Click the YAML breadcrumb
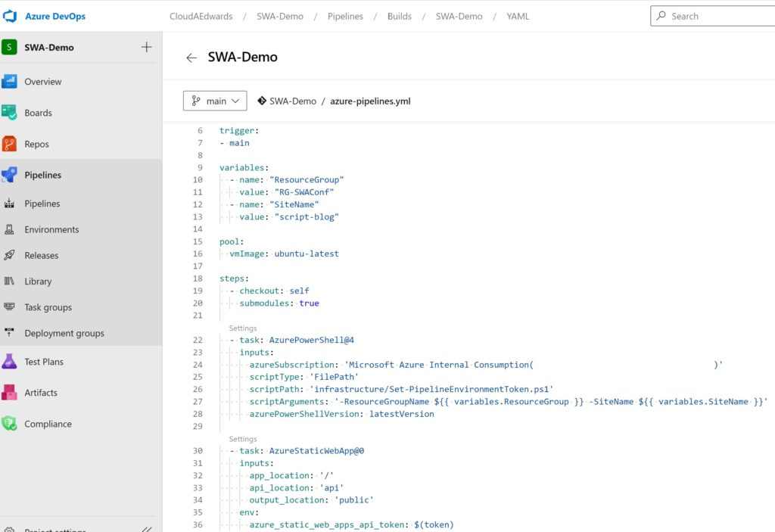Image resolution: width=775 pixels, height=532 pixels. click(518, 17)
